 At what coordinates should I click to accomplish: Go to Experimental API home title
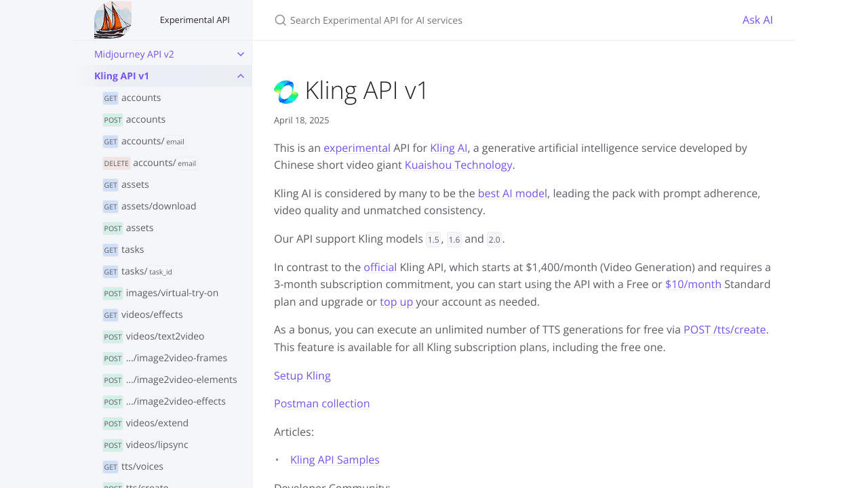(x=195, y=20)
